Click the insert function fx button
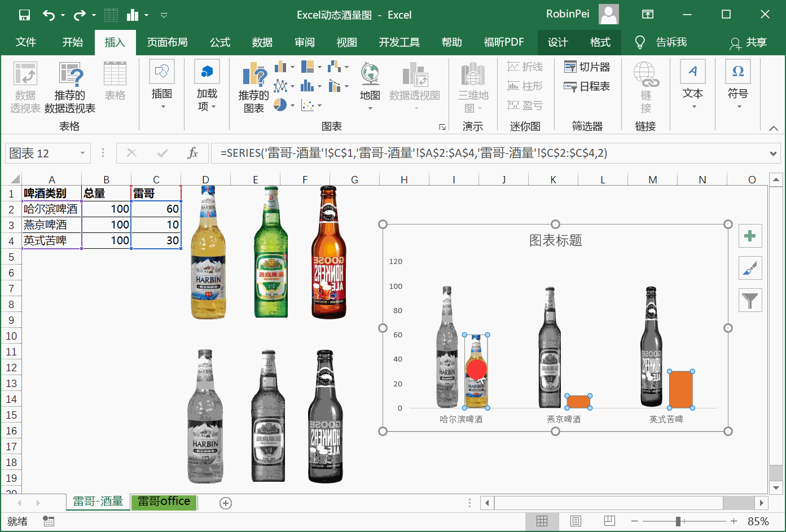Viewport: 786px width, 532px height. pos(192,153)
